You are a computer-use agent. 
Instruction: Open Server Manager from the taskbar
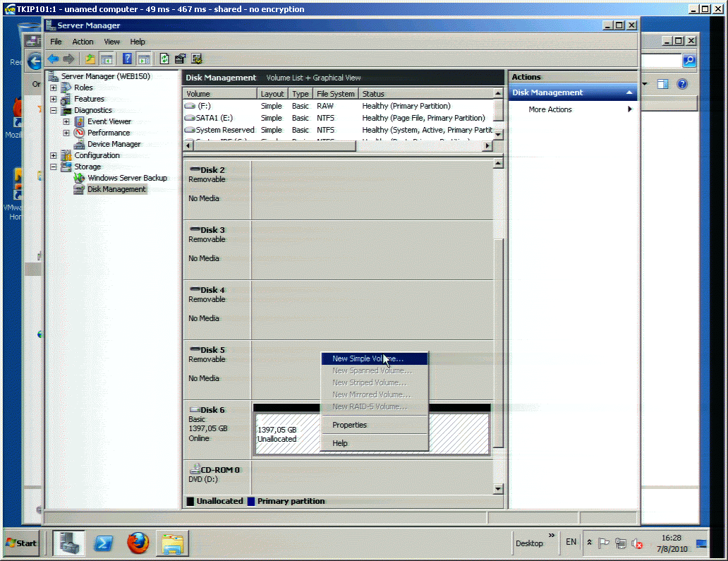68,543
